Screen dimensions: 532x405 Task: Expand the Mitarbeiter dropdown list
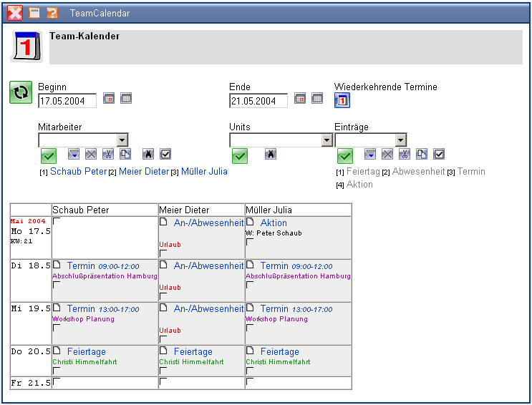(x=122, y=140)
